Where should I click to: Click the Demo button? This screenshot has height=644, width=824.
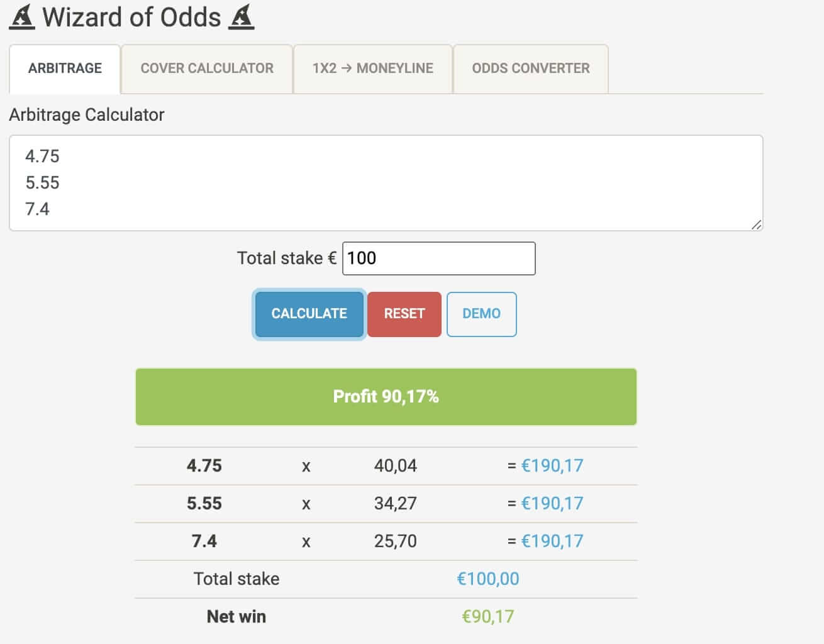pos(482,314)
